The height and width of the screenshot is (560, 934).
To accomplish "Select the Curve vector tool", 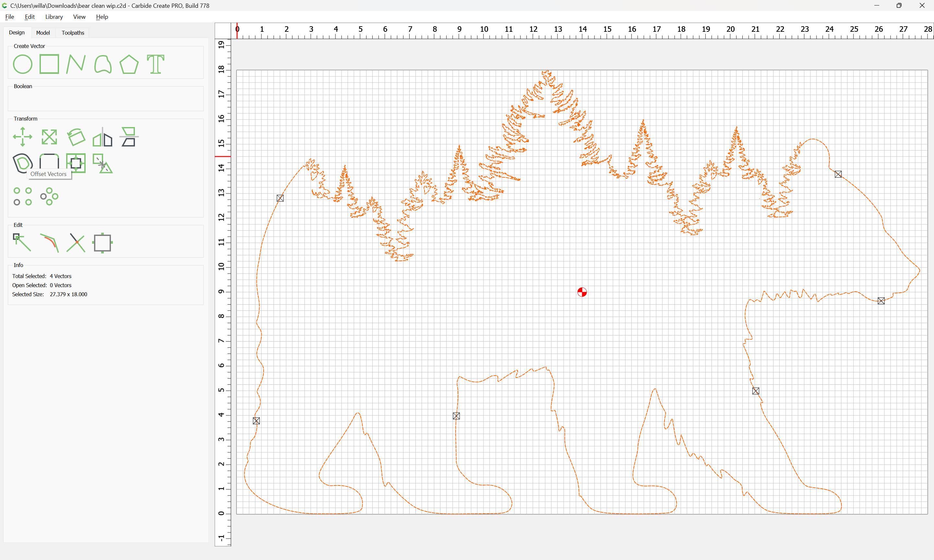I will (103, 64).
